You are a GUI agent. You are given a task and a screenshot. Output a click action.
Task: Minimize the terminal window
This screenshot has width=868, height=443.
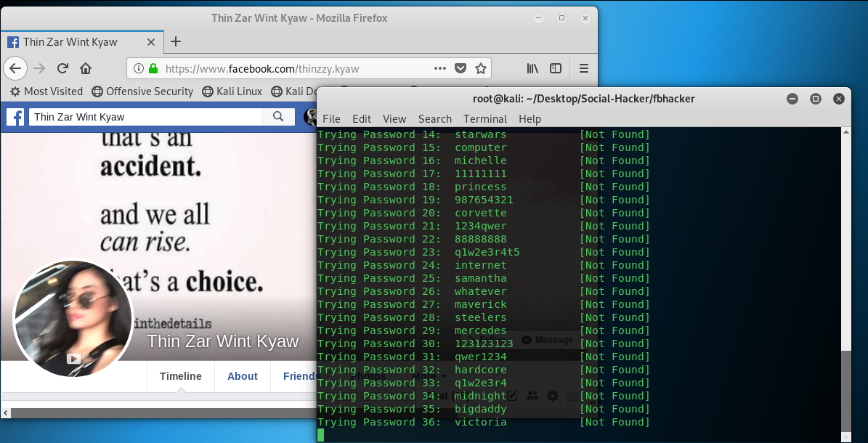point(792,99)
